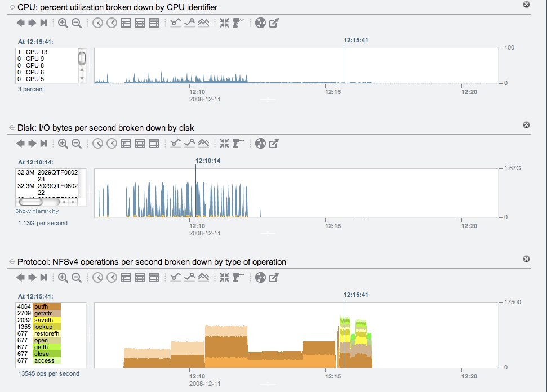Highlight the access operation in the legend

pyautogui.click(x=47, y=360)
